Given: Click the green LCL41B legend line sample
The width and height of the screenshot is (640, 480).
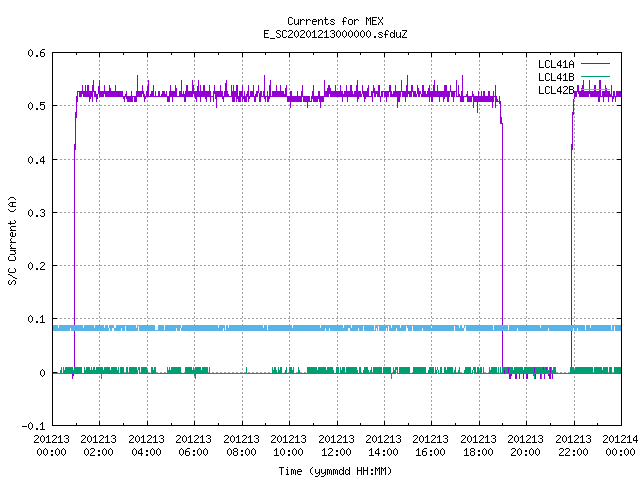Looking at the screenshot, I should [595, 76].
